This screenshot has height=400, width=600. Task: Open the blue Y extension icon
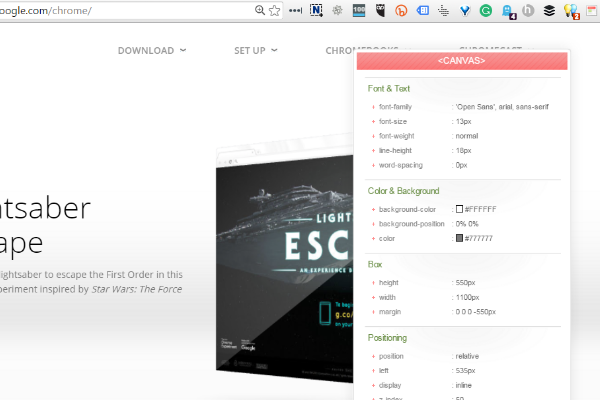(465, 11)
